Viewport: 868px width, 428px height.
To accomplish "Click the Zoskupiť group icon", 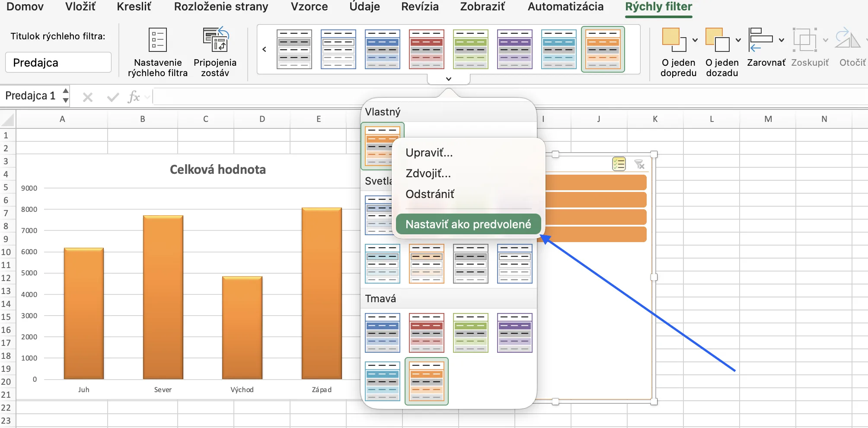I will (804, 40).
